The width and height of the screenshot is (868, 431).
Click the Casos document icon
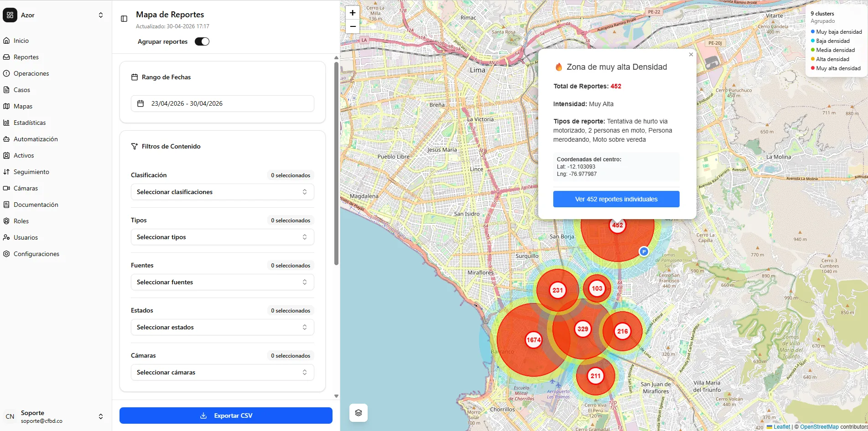coord(6,90)
